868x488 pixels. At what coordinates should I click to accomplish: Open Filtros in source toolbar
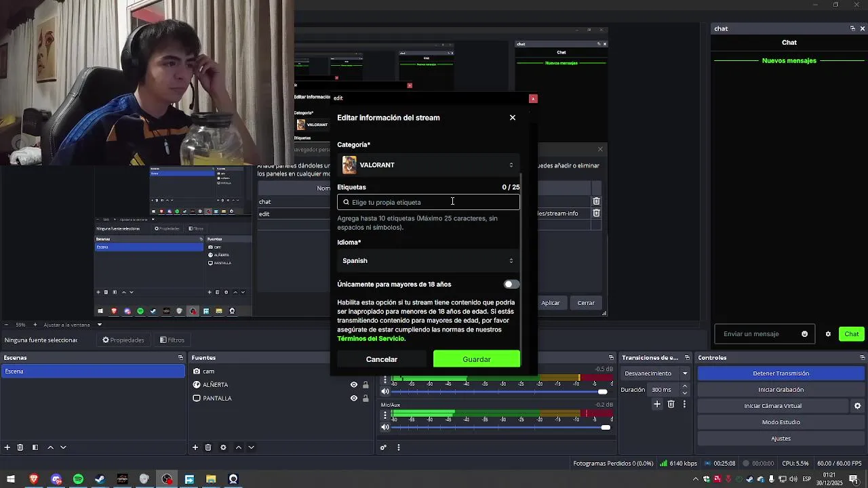[x=172, y=340]
